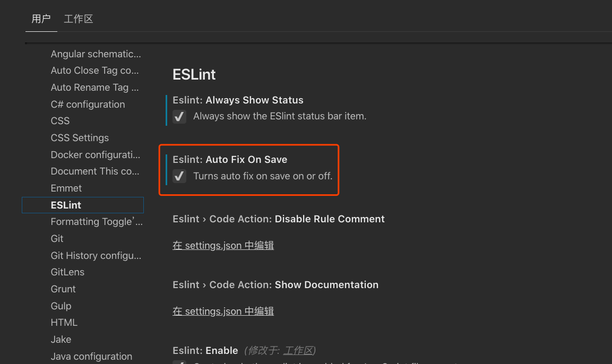The height and width of the screenshot is (364, 612).
Task: Select Grunt in the settings tree
Action: pos(63,289)
